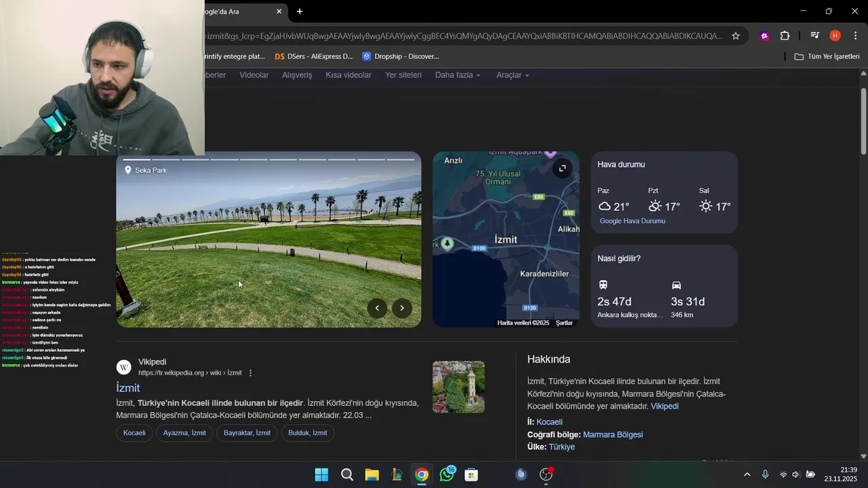
Task: Open Microsoft Store from taskbar
Action: tap(471, 474)
